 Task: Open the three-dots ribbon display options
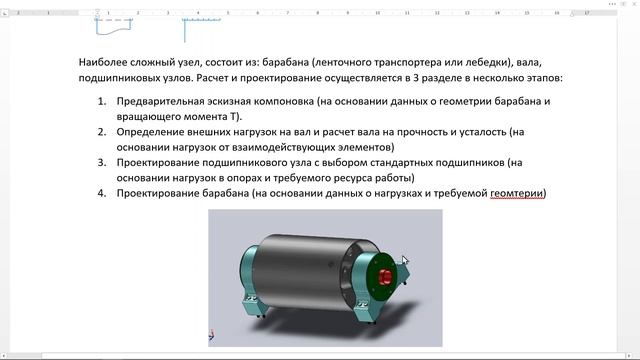pyautogui.click(x=612, y=4)
